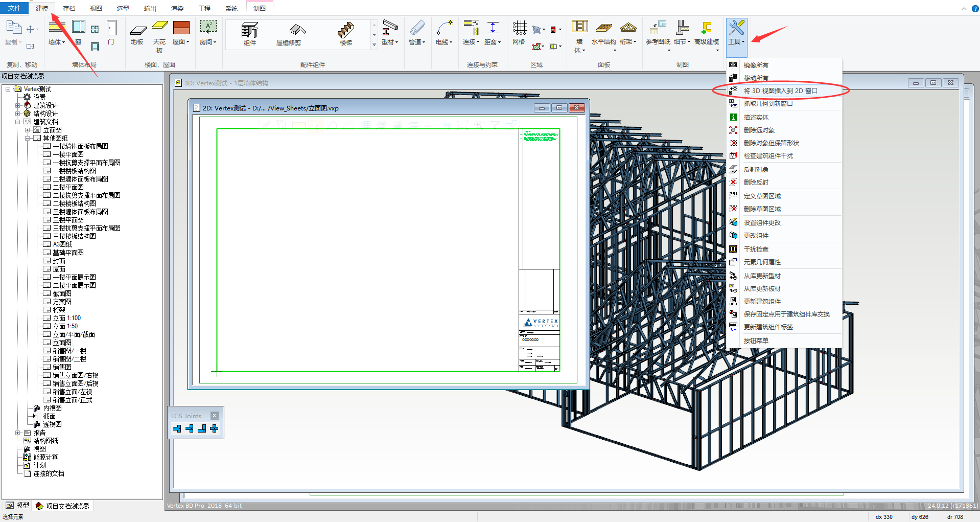The width and height of the screenshot is (980, 522).
Task: Open the 型材 dropdown arrow
Action: pos(396,42)
